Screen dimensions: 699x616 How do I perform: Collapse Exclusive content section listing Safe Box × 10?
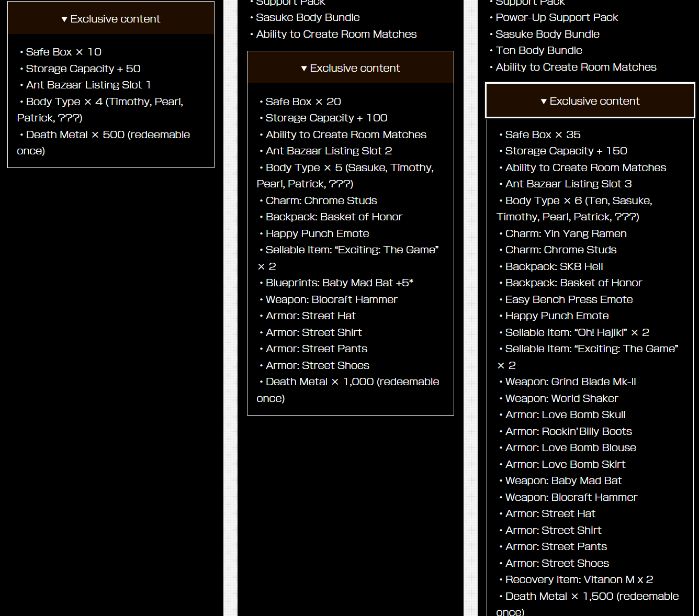click(x=111, y=19)
